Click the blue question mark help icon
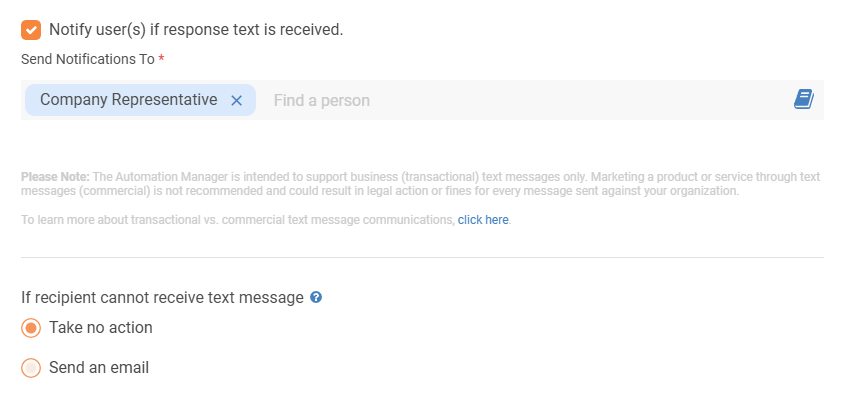851x412 pixels. 316,297
